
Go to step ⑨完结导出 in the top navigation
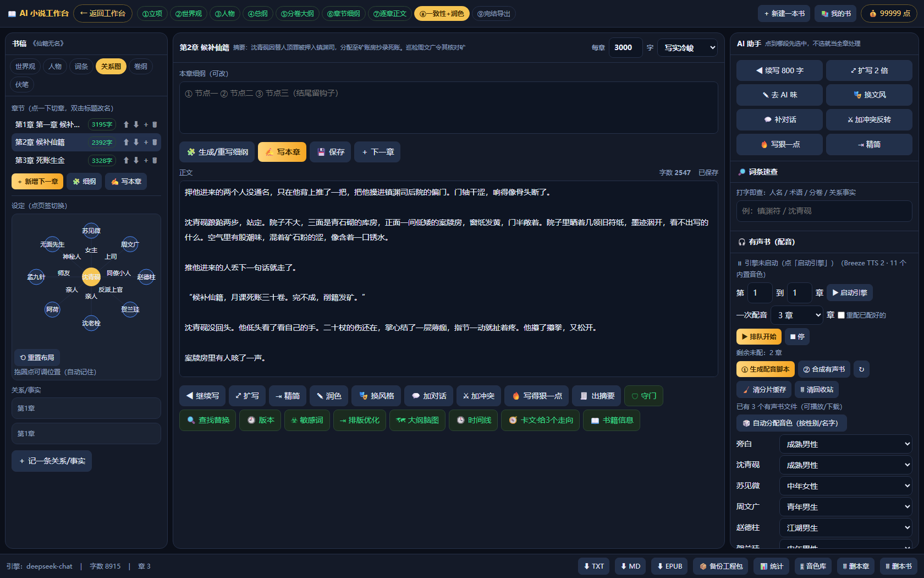pos(494,13)
